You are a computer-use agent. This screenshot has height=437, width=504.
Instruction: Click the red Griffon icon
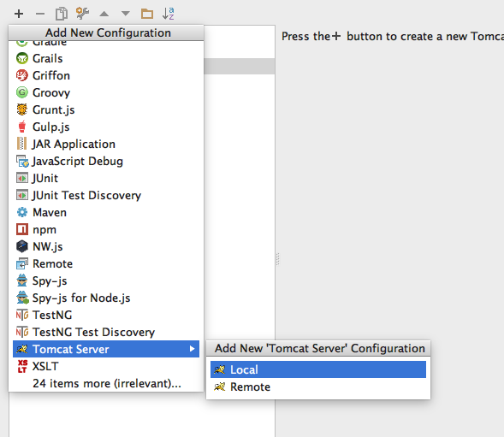[22, 75]
